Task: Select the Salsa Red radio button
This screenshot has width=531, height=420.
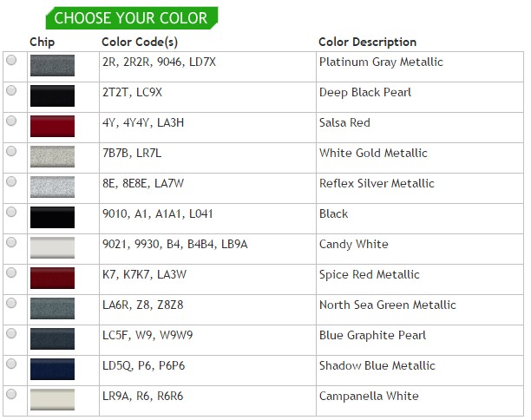Action: tap(11, 121)
